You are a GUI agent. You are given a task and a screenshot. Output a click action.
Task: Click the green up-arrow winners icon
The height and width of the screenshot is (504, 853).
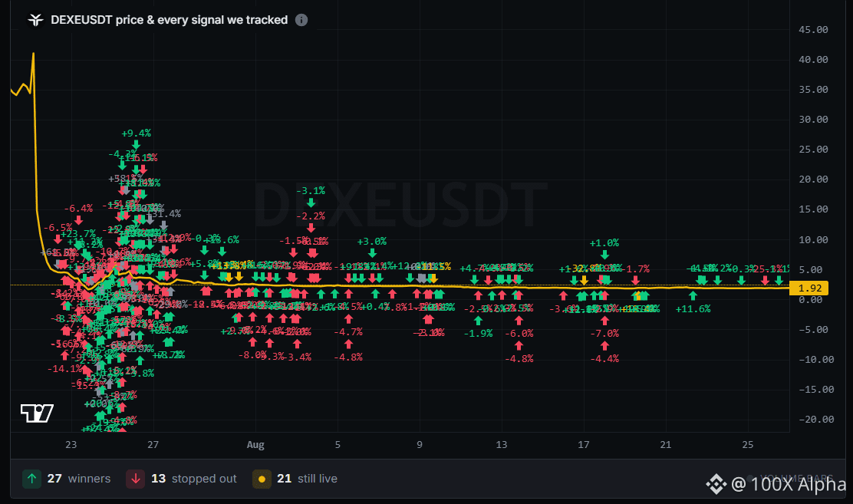tap(31, 479)
